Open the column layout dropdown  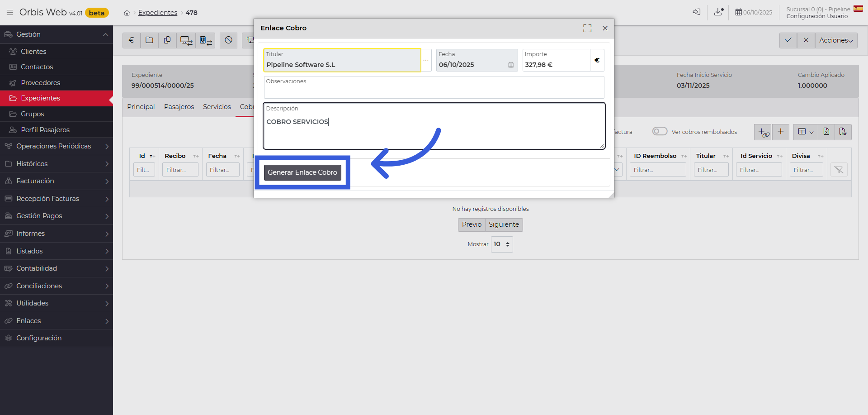pos(806,132)
